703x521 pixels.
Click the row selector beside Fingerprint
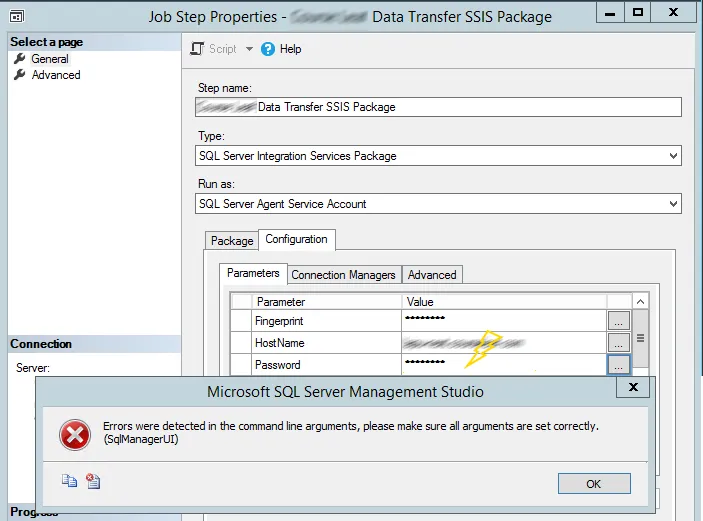(241, 321)
